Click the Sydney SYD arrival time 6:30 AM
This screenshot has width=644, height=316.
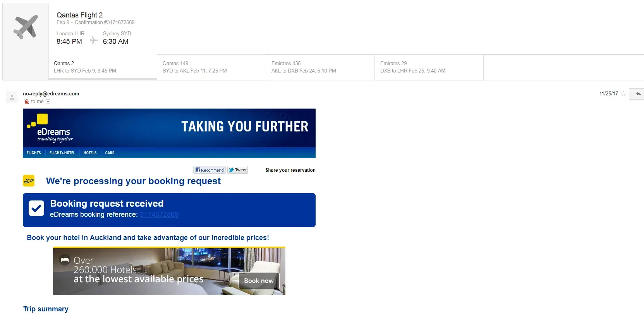116,41
